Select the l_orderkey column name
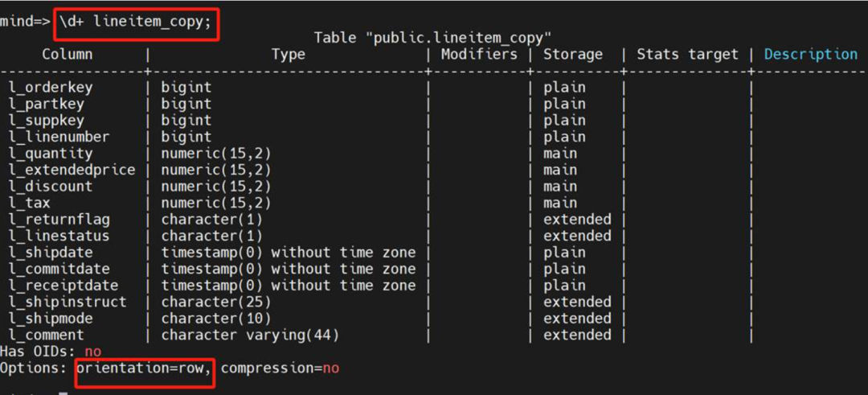Viewport: 868px width, 395px height. pyautogui.click(x=51, y=88)
